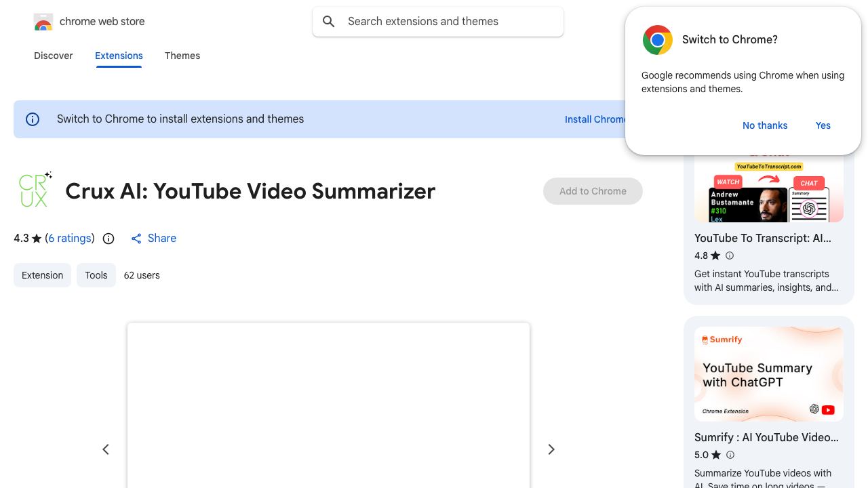Click the Share link

point(162,239)
